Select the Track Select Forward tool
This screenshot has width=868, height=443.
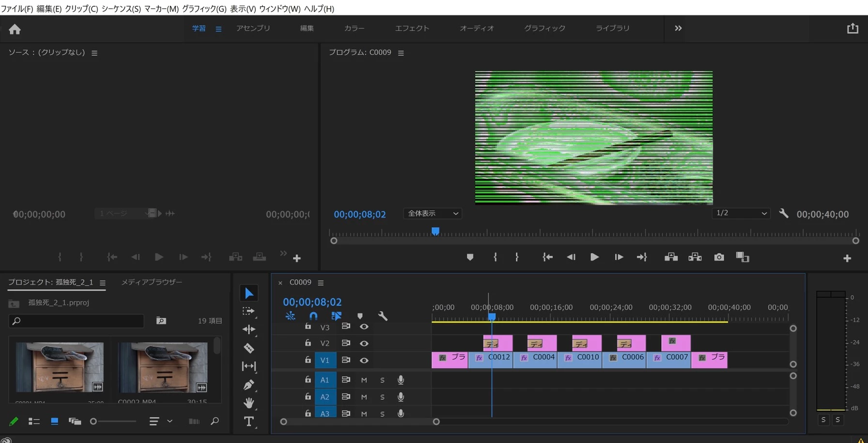[x=249, y=312]
